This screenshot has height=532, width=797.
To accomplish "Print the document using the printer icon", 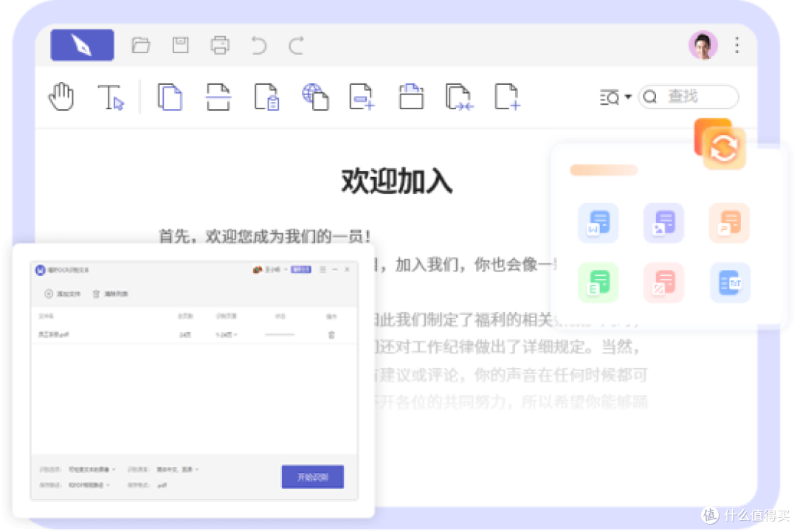I will (220, 45).
